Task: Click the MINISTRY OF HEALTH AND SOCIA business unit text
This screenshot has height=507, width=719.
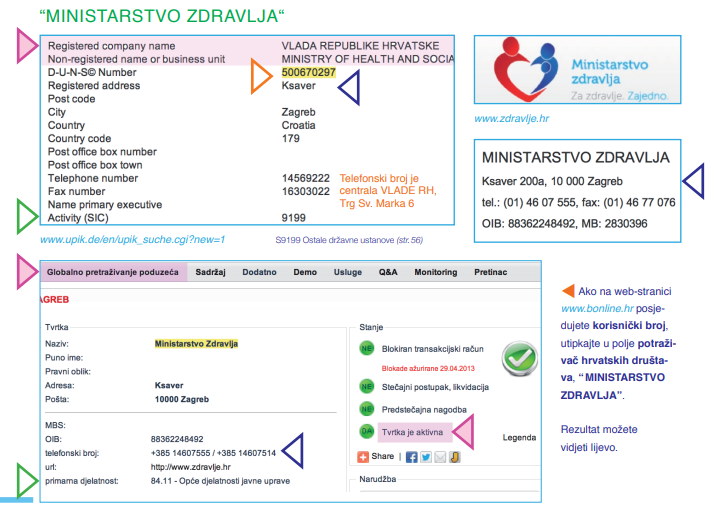Action: pyautogui.click(x=368, y=59)
